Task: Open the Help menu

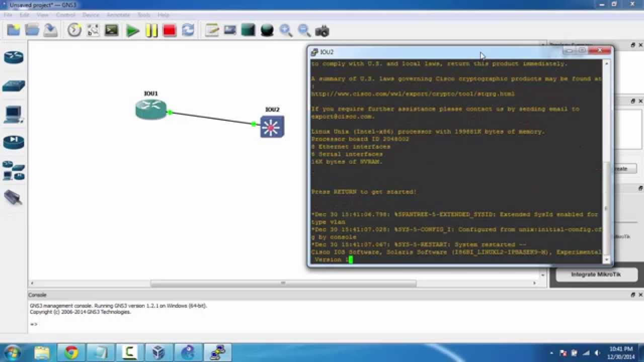Action: [164, 15]
